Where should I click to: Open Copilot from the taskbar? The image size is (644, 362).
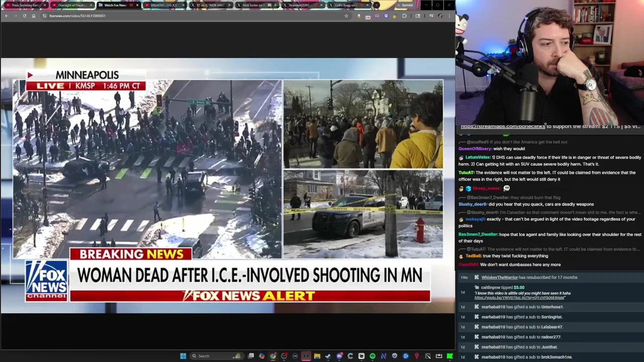(262, 356)
